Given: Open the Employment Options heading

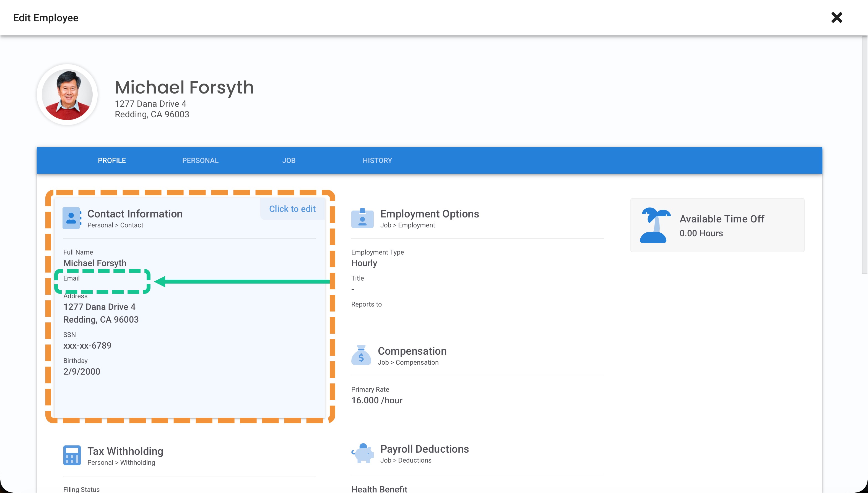Looking at the screenshot, I should [x=429, y=214].
